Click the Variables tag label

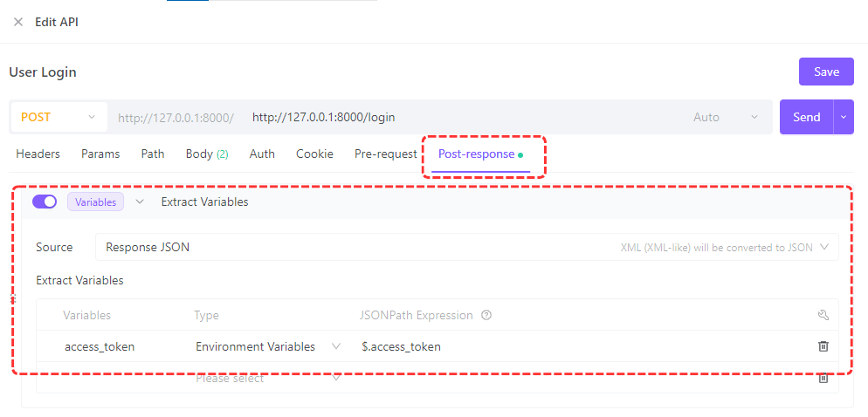(96, 202)
